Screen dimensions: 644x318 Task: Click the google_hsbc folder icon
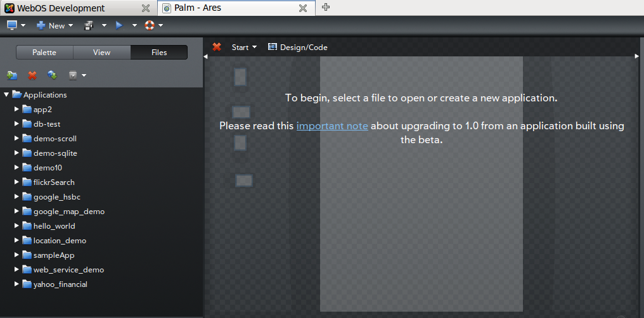pos(27,197)
